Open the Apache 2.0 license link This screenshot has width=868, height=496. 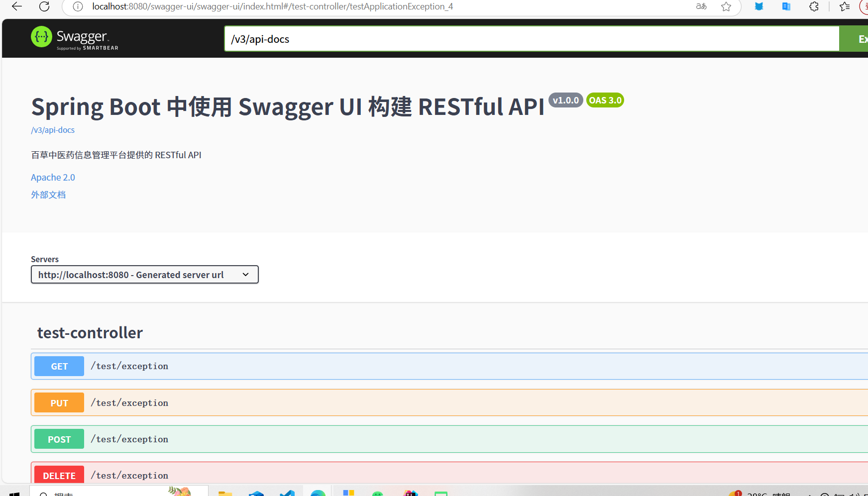coord(53,178)
